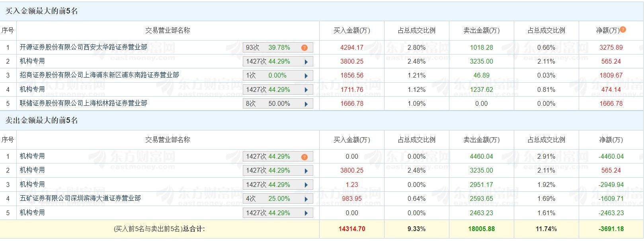
Task: Open the 联储证券上海松林路证券营业部 link
Action: (x=83, y=103)
